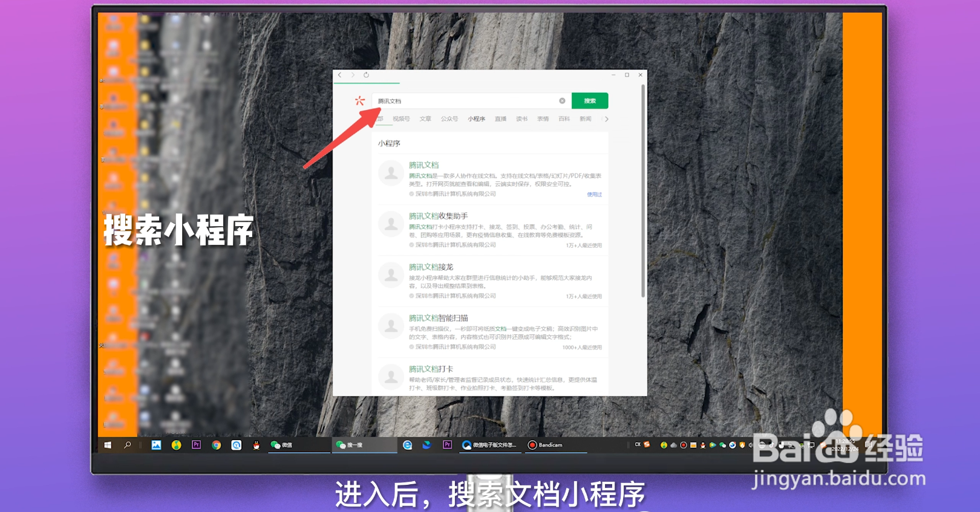Viewport: 980px width, 512px height.
Task: Open the Windows Start menu
Action: point(108,445)
